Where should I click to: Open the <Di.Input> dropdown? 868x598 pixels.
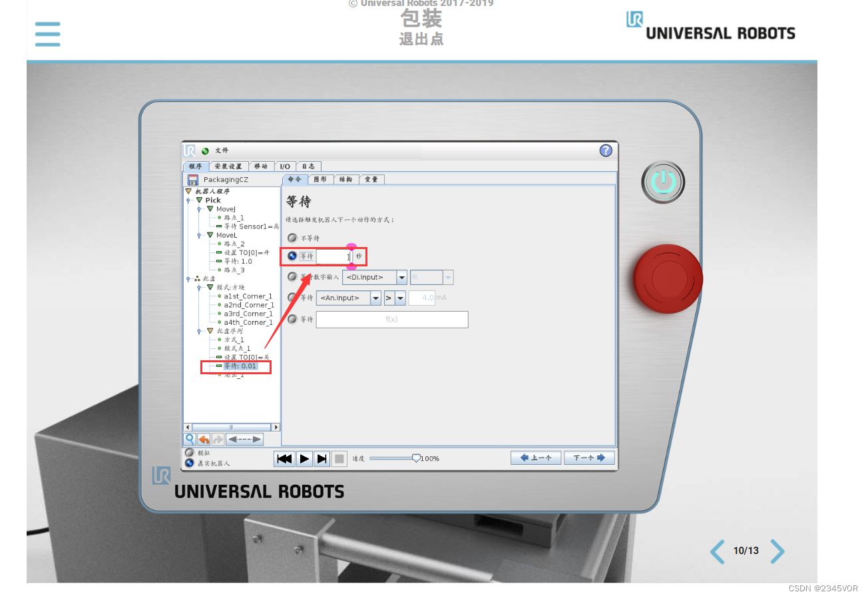[375, 277]
